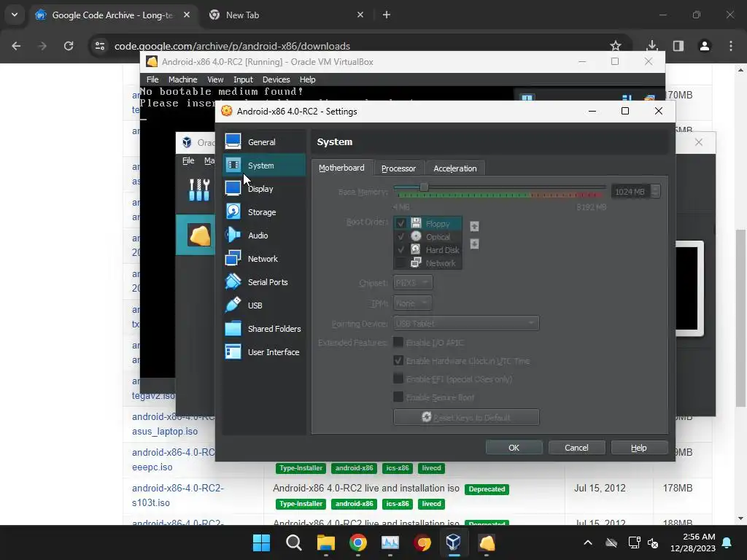747x560 pixels.
Task: Bookmark this page star icon
Action: (x=616, y=46)
